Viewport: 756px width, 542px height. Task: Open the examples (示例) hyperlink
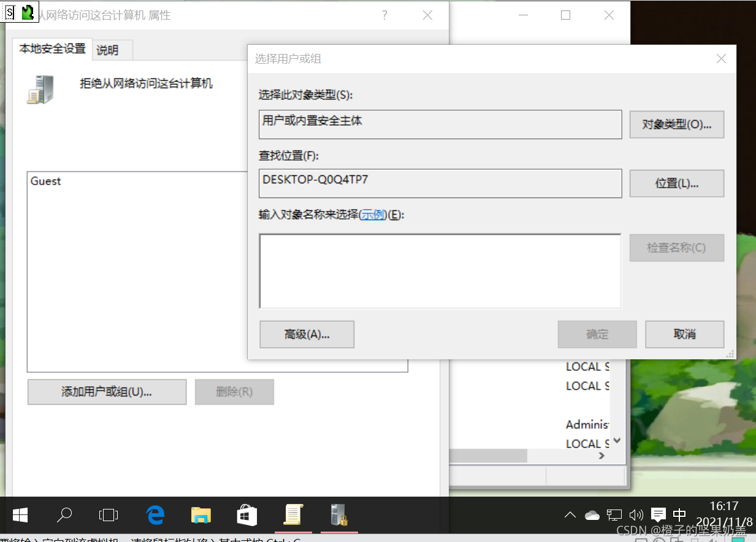click(373, 215)
